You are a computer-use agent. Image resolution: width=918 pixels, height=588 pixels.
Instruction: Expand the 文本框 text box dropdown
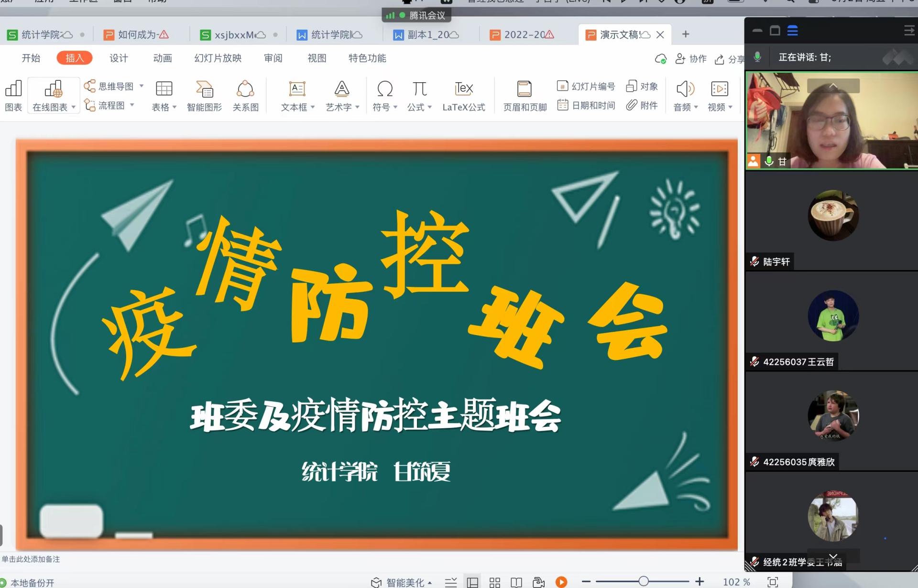click(313, 107)
